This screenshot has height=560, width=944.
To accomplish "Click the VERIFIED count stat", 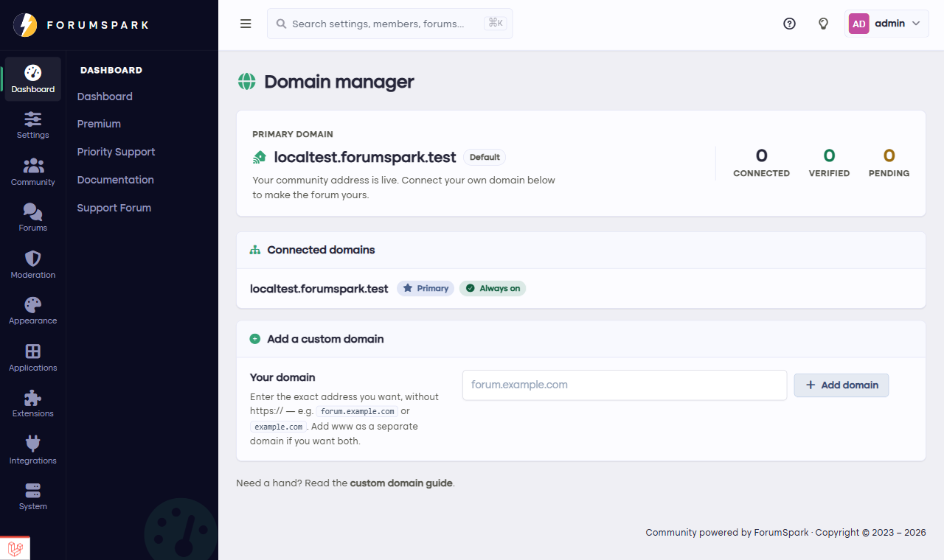I will point(829,163).
